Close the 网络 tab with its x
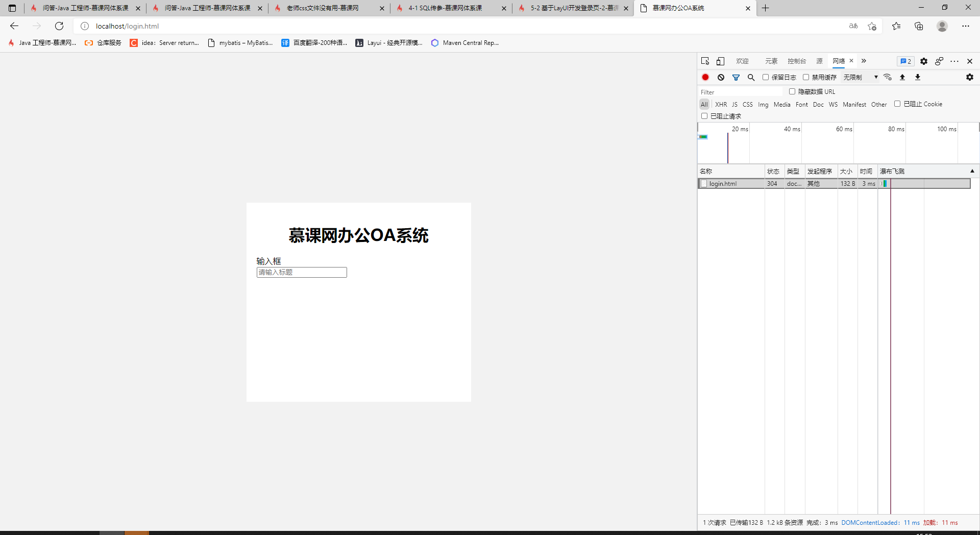980x535 pixels. click(x=851, y=61)
